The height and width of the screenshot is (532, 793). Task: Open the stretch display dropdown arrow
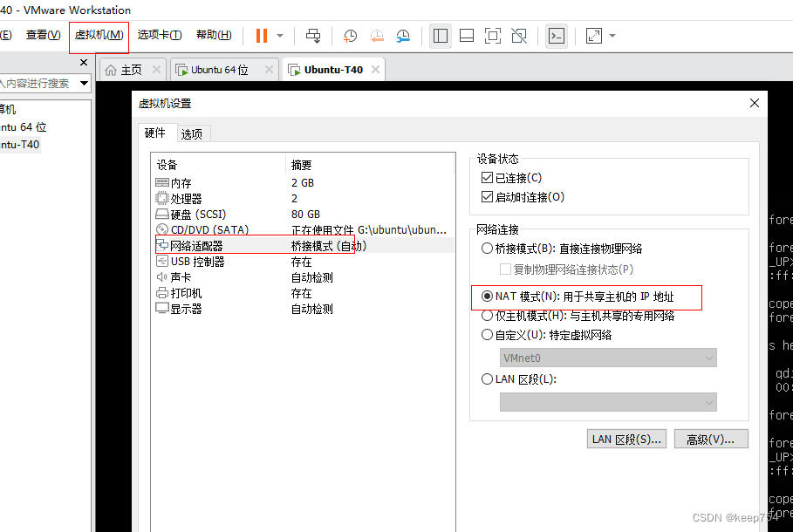coord(612,36)
